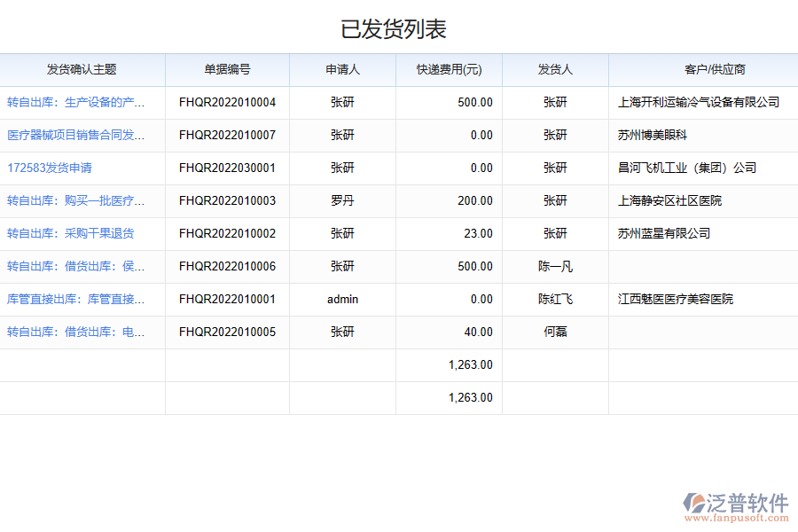Viewport: 798px width, 532px height.
Task: Open the 转自出库：借货出库：电… link
Action: (x=75, y=332)
